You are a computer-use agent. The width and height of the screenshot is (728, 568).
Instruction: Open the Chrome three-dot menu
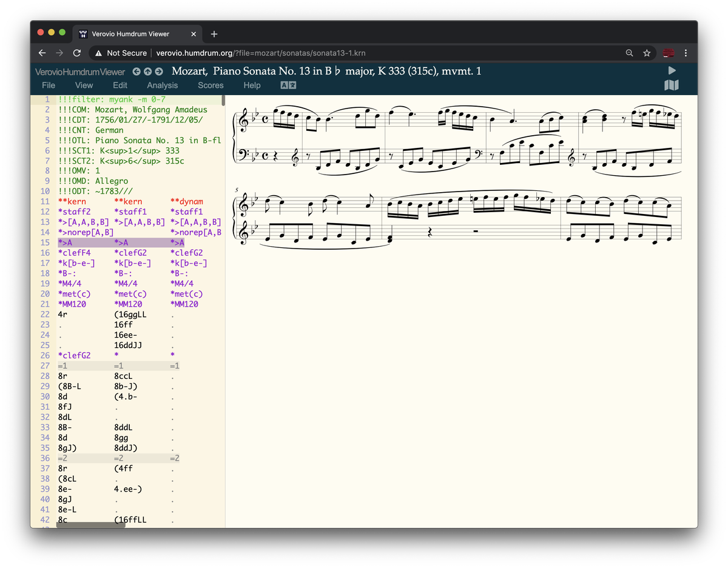[686, 53]
